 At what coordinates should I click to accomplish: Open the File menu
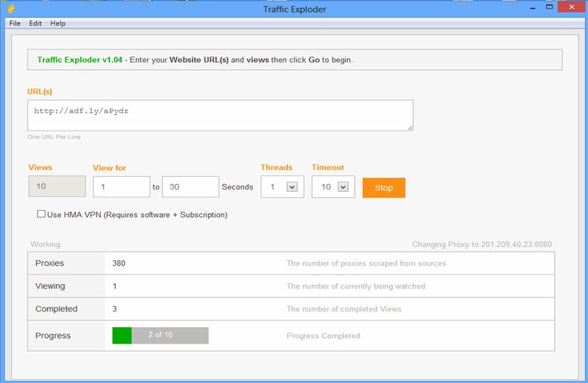pyautogui.click(x=15, y=24)
